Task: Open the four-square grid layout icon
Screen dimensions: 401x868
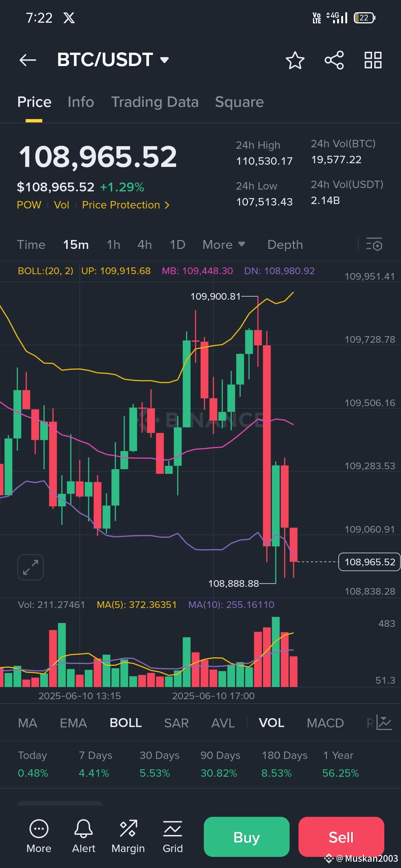Action: pyautogui.click(x=373, y=60)
